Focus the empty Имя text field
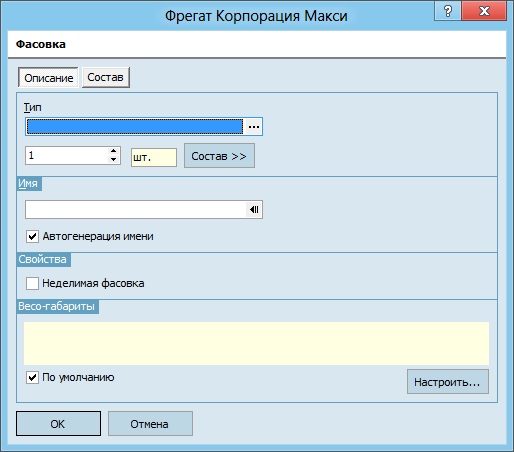Viewport: 514px width, 452px height. coord(136,210)
